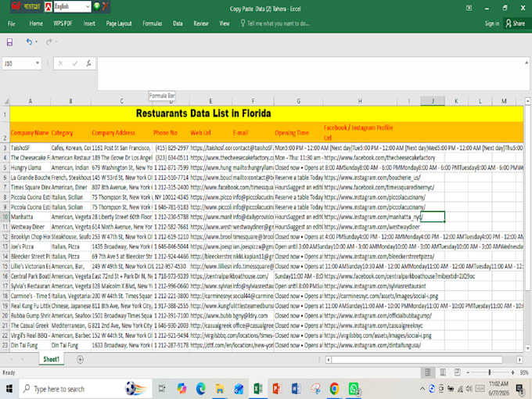Click the Tell me what you want to do box
Screen dimensions: 532x399
275,23
